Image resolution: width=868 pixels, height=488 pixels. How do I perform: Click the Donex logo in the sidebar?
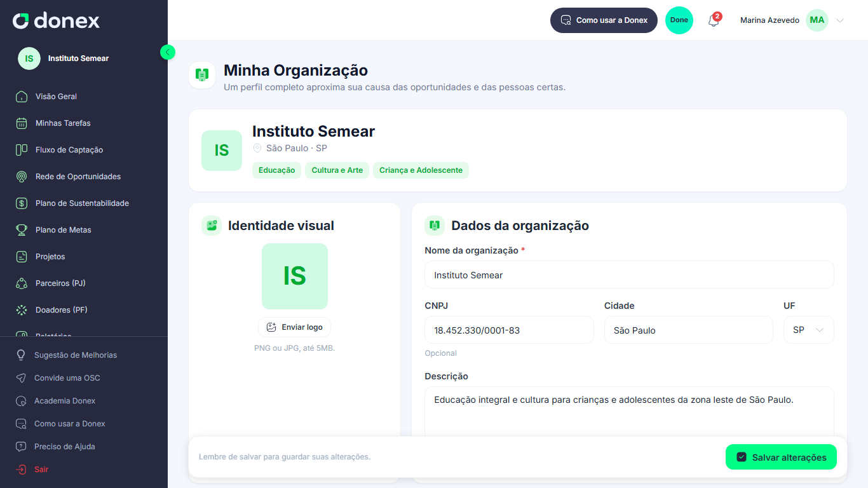pyautogui.click(x=56, y=21)
